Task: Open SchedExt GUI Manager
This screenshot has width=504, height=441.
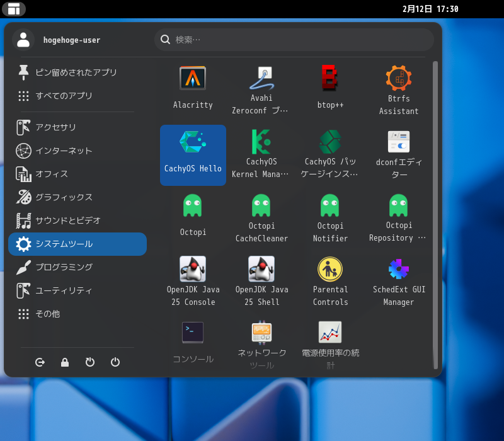Action: click(x=399, y=282)
